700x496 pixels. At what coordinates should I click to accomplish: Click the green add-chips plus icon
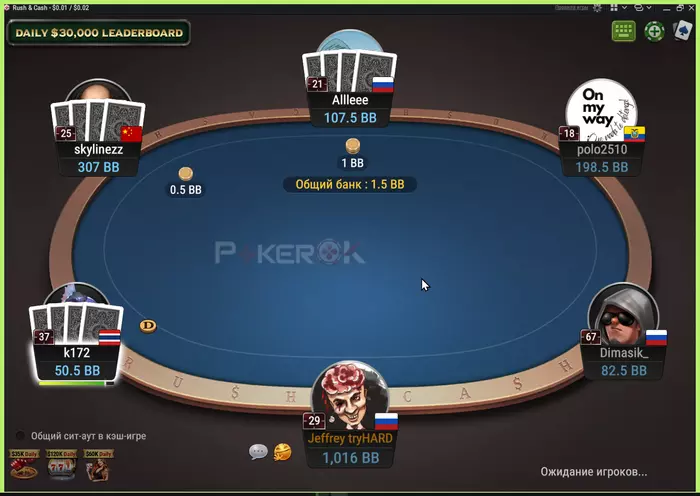[x=654, y=31]
